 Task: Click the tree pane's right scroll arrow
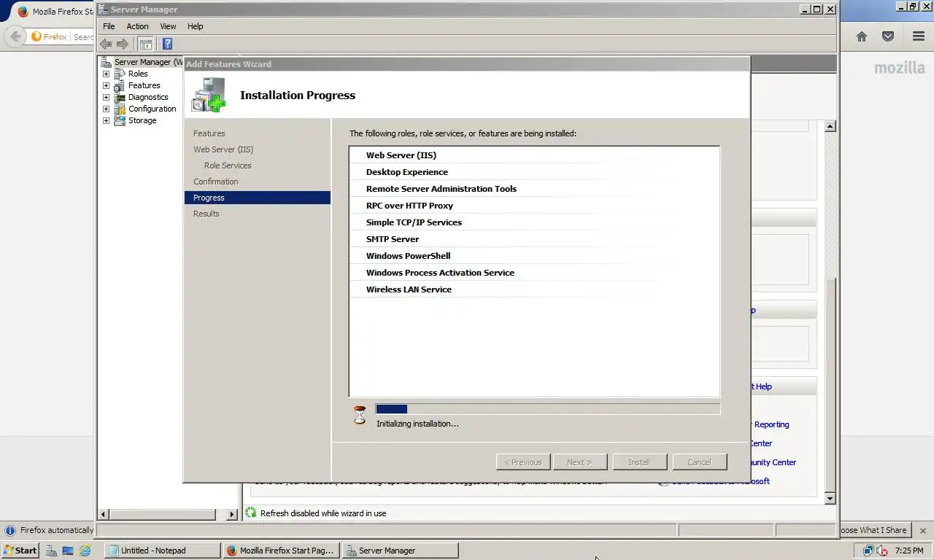tap(232, 514)
